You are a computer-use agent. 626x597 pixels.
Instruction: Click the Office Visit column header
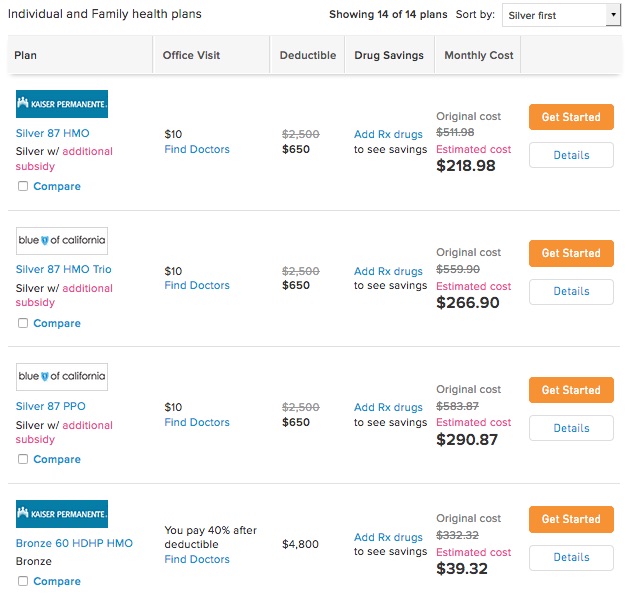point(191,55)
